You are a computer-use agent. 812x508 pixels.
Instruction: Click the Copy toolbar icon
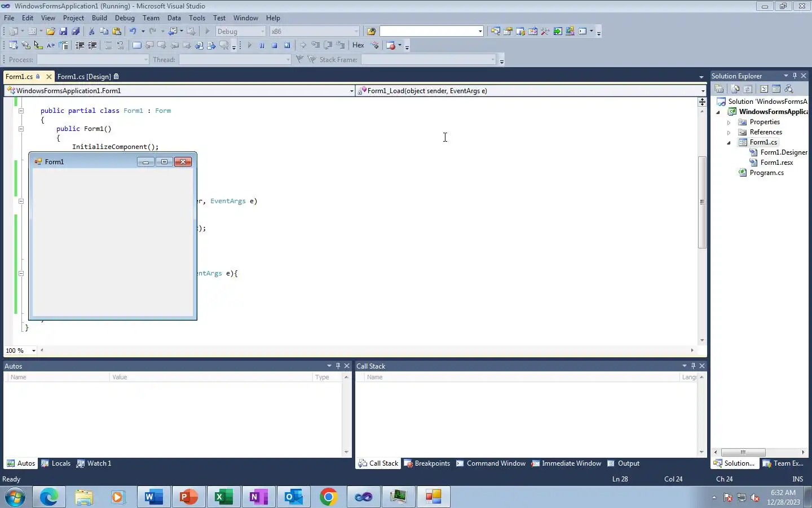[104, 31]
